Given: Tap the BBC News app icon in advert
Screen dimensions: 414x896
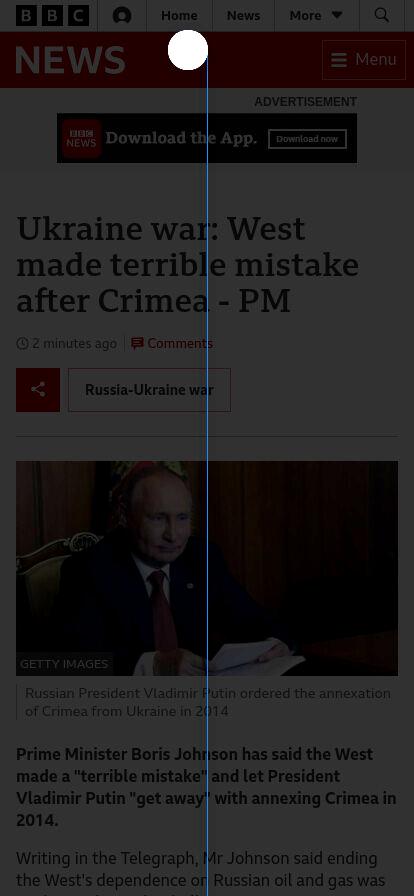Looking at the screenshot, I should [x=81, y=138].
